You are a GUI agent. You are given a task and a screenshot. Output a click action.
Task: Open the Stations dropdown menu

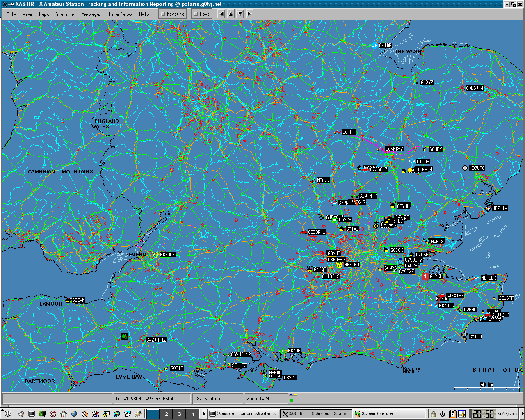[x=65, y=14]
